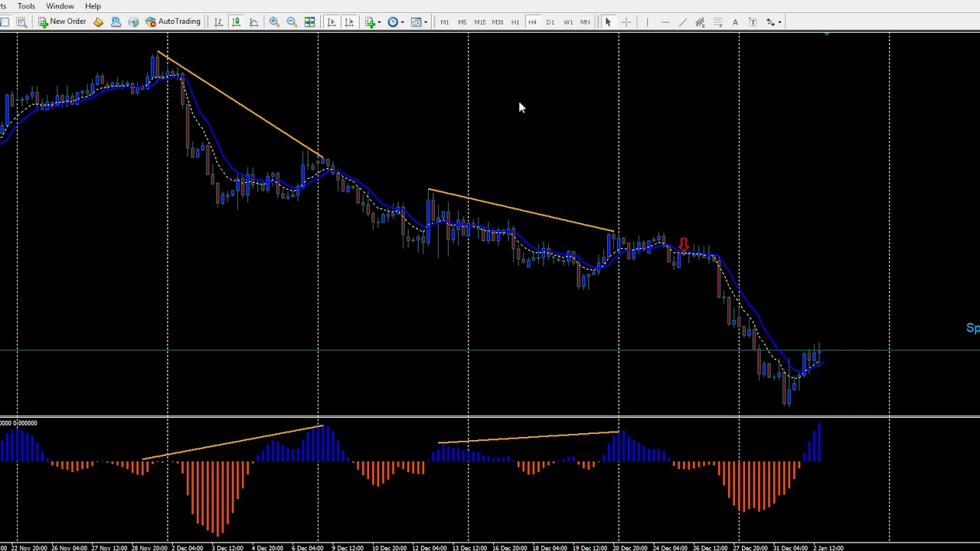The height and width of the screenshot is (551, 980).
Task: Tile chart windows icon
Action: [x=309, y=21]
